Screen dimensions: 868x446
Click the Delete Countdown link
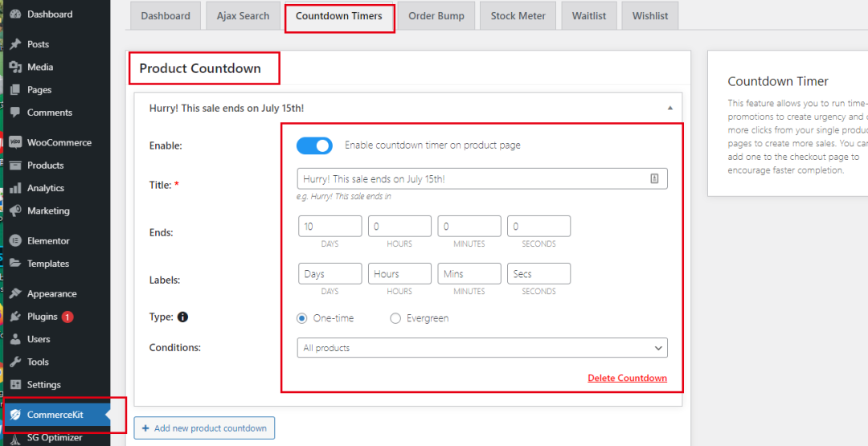pyautogui.click(x=627, y=378)
